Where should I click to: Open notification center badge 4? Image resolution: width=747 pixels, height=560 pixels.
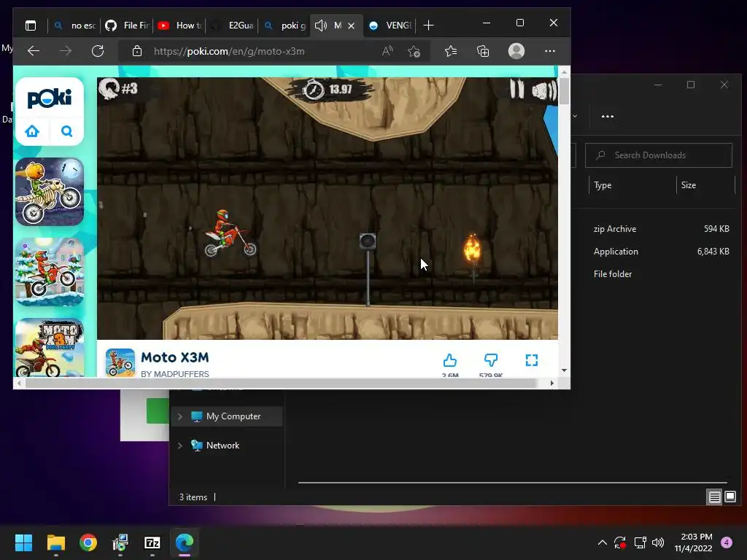(x=727, y=542)
